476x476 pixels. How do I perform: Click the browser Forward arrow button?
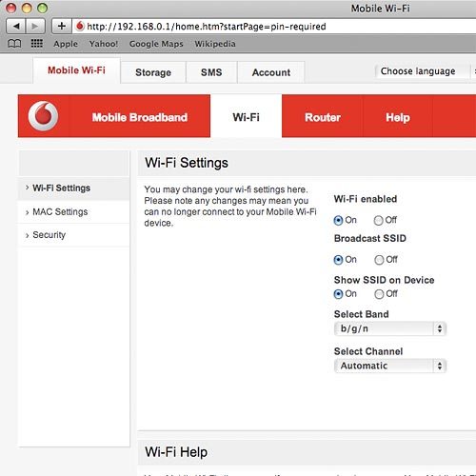35,26
